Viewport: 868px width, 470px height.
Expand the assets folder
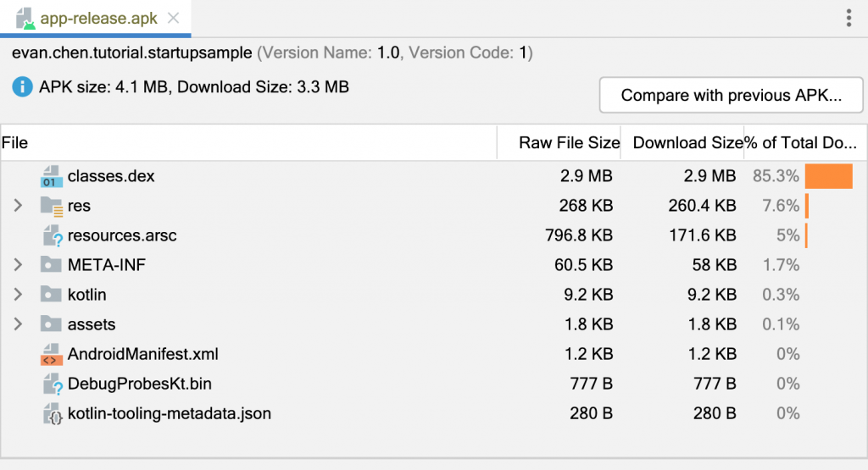(18, 324)
